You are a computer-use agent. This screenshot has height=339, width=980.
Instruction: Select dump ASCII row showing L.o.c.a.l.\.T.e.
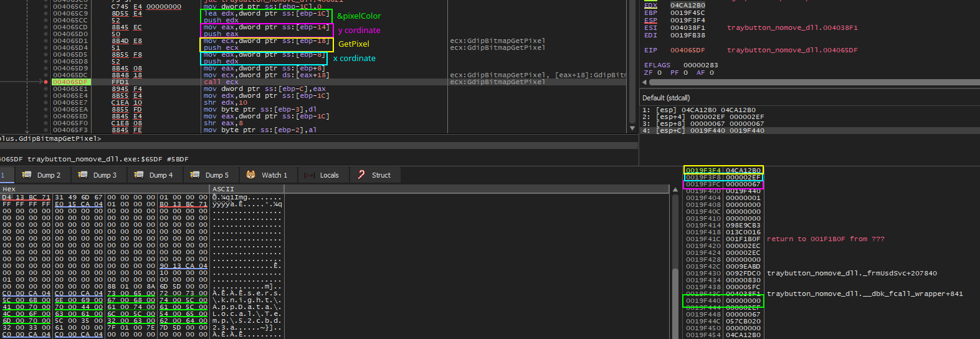[247, 313]
